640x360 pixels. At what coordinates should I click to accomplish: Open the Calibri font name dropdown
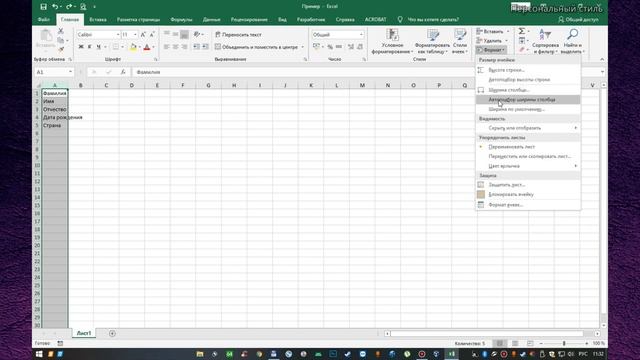[118, 35]
